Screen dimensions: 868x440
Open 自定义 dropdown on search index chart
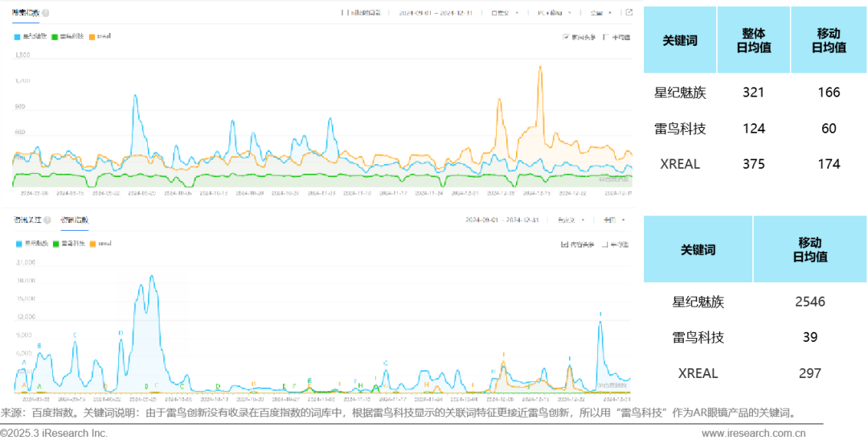coord(505,13)
